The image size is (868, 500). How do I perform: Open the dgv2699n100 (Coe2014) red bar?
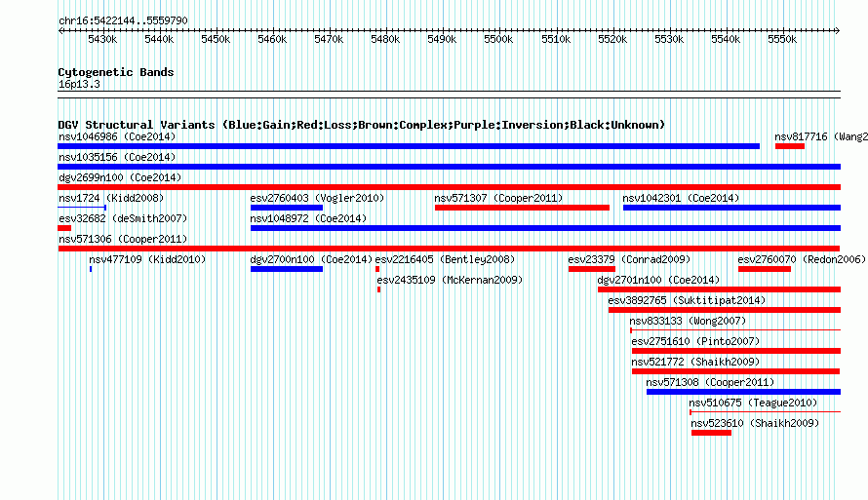[x=449, y=187]
